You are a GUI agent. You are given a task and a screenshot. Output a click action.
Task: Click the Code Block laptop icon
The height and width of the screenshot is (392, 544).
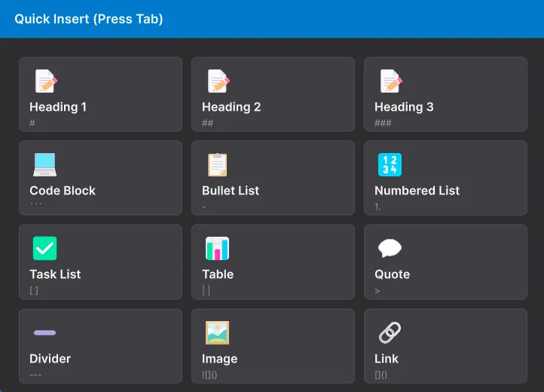[x=45, y=164]
